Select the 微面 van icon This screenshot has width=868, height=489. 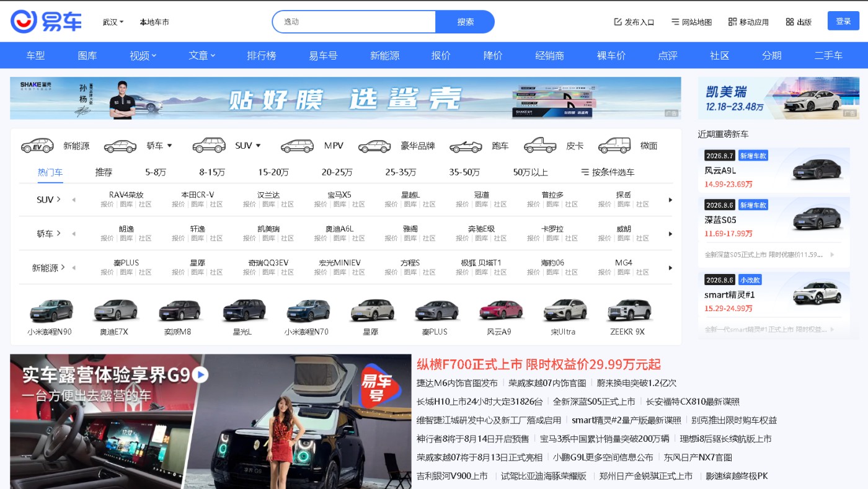click(x=614, y=146)
